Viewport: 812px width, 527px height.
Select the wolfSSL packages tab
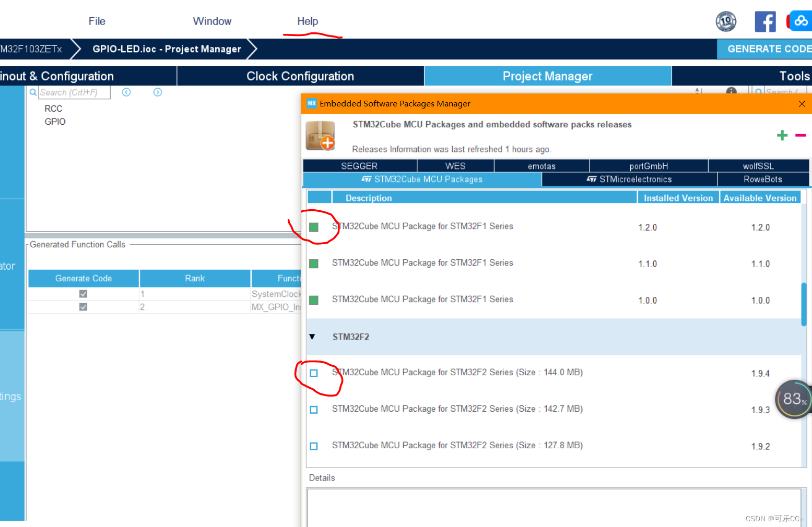pyautogui.click(x=758, y=166)
